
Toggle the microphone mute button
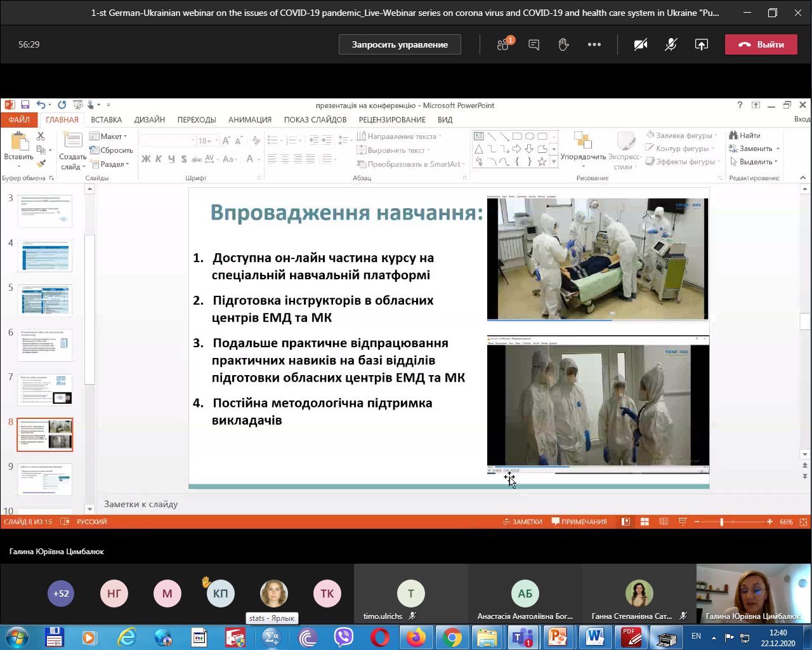coord(671,44)
